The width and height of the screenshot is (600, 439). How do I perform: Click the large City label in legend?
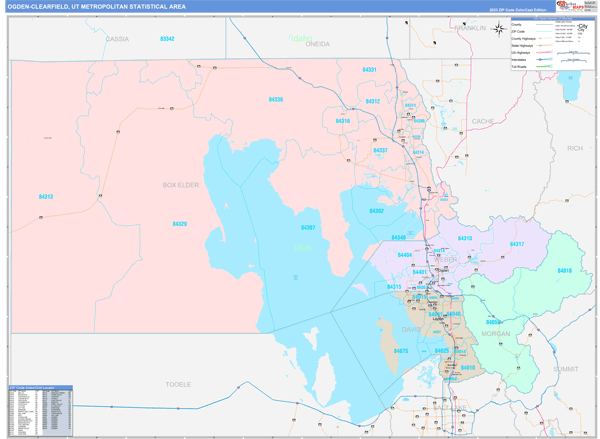[x=582, y=27]
